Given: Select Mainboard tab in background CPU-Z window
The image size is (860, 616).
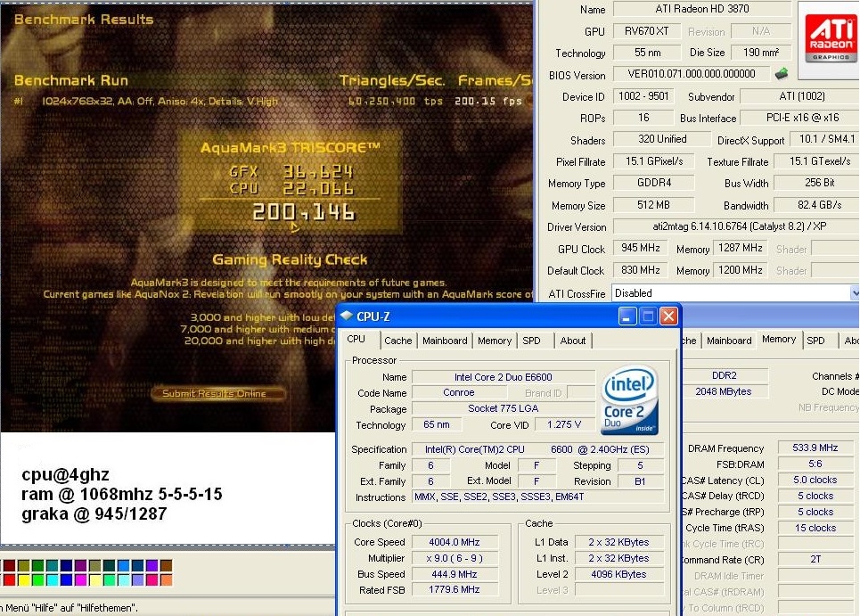Looking at the screenshot, I should click(729, 341).
